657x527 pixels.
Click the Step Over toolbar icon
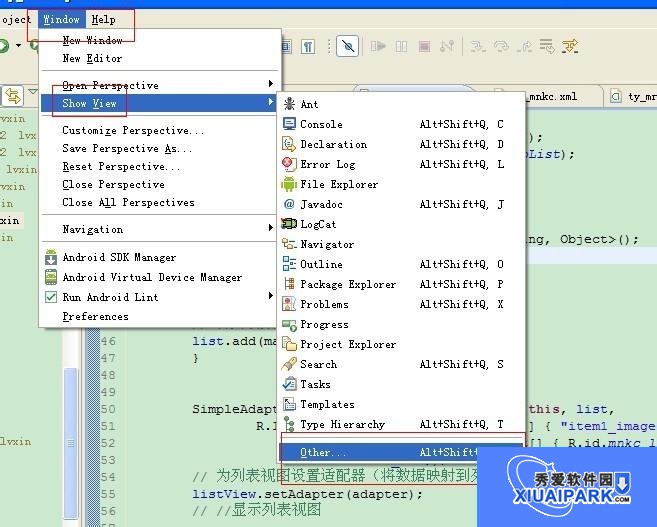pos(501,46)
